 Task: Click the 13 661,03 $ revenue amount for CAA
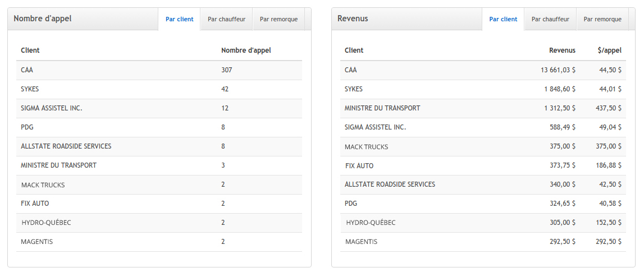558,70
